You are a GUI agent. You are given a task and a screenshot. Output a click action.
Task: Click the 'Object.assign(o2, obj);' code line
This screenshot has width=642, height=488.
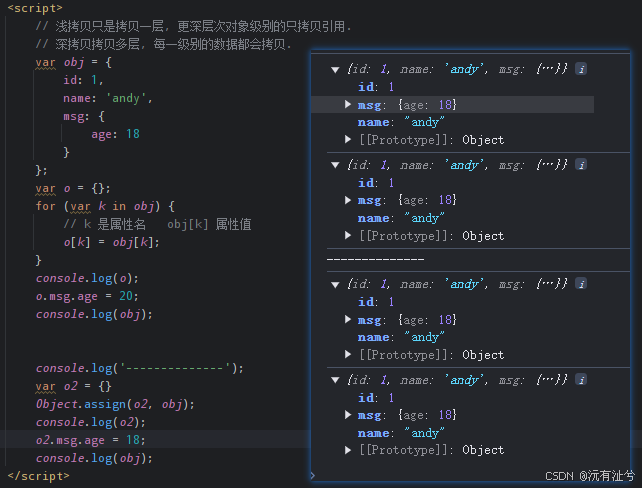115,404
